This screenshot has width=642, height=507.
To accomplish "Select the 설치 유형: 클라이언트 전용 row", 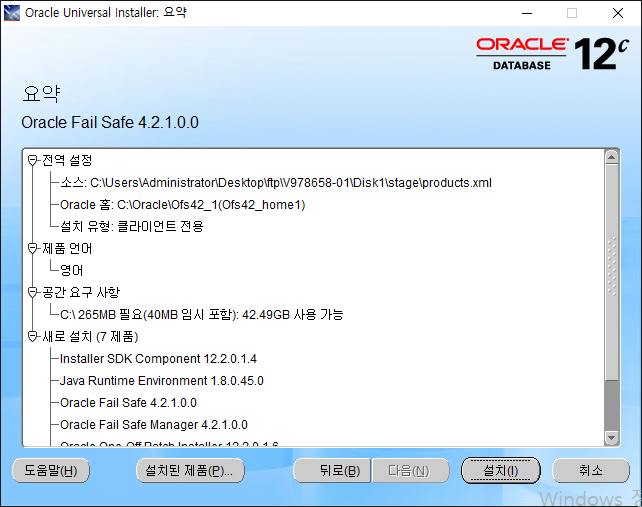I will (x=132, y=226).
